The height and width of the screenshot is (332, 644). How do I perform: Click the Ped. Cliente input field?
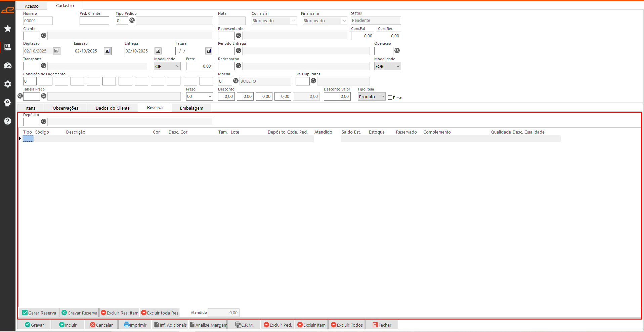click(x=94, y=21)
